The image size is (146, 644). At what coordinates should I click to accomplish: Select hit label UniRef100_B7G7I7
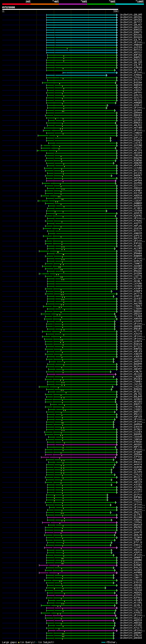[131, 80]
